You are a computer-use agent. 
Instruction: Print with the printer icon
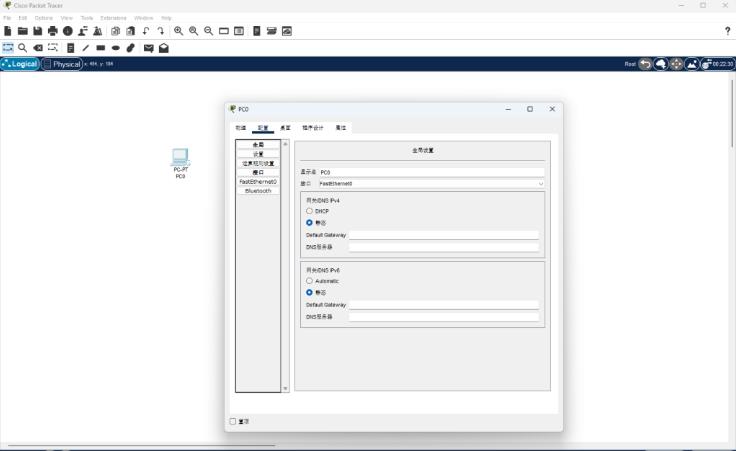[53, 31]
